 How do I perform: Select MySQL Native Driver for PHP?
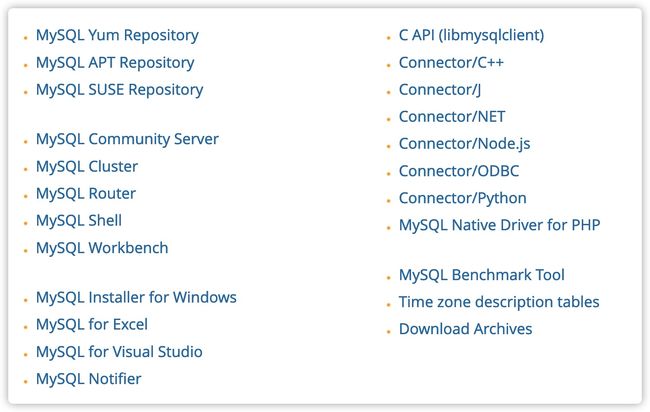click(x=500, y=225)
